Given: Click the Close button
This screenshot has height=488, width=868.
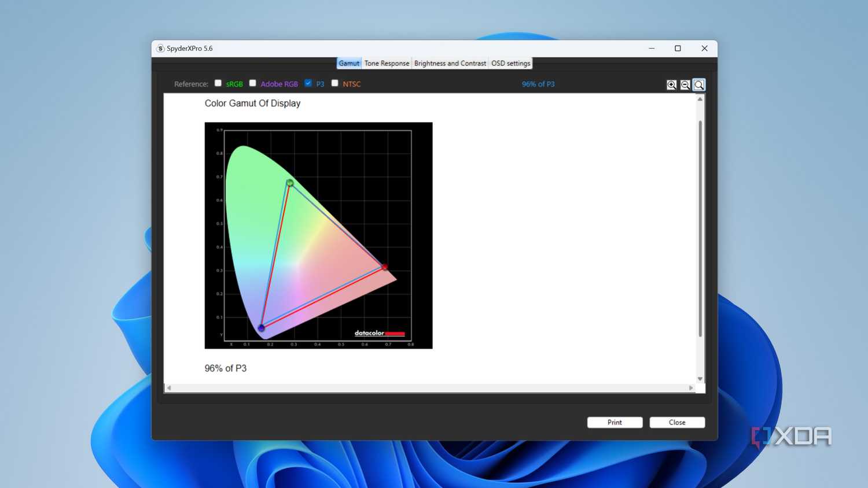Looking at the screenshot, I should [x=677, y=423].
